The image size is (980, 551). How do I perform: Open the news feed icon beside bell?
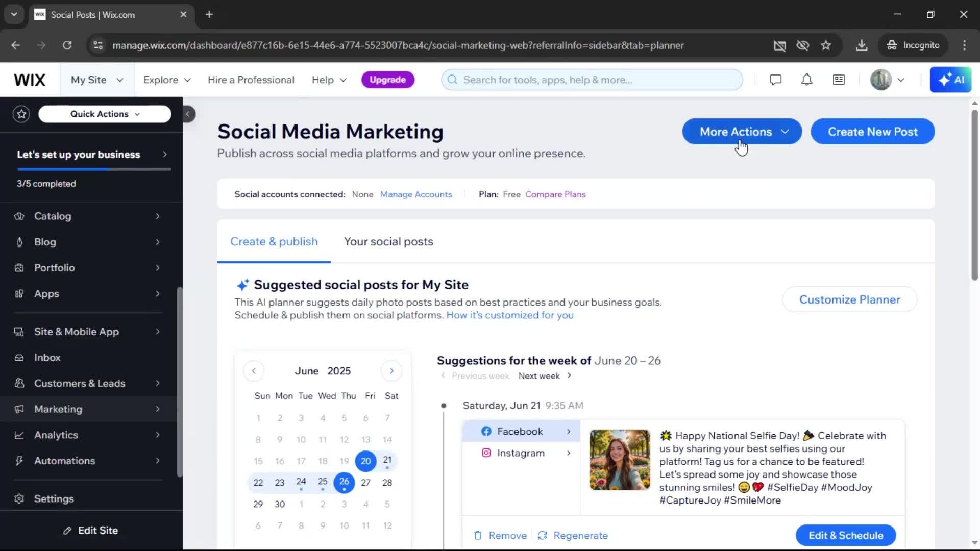point(839,80)
